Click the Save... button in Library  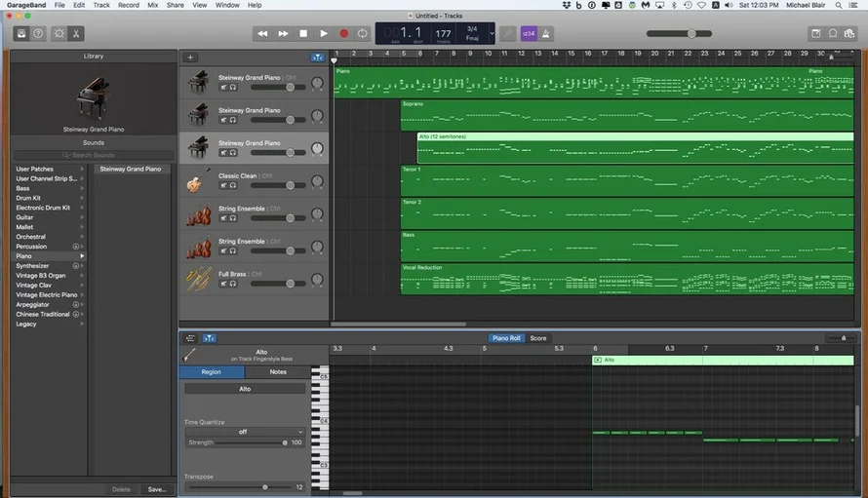157,489
